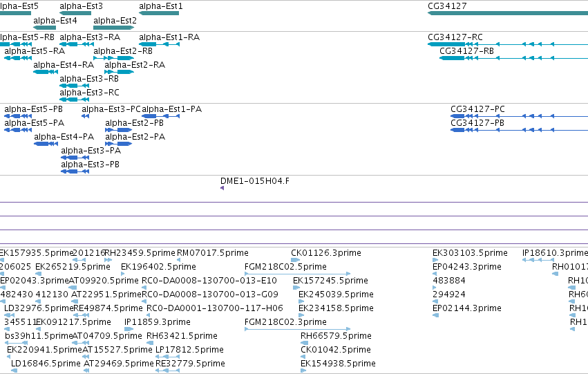Select transcript alpha-Est3-RC
The image size is (588, 374).
(74, 100)
